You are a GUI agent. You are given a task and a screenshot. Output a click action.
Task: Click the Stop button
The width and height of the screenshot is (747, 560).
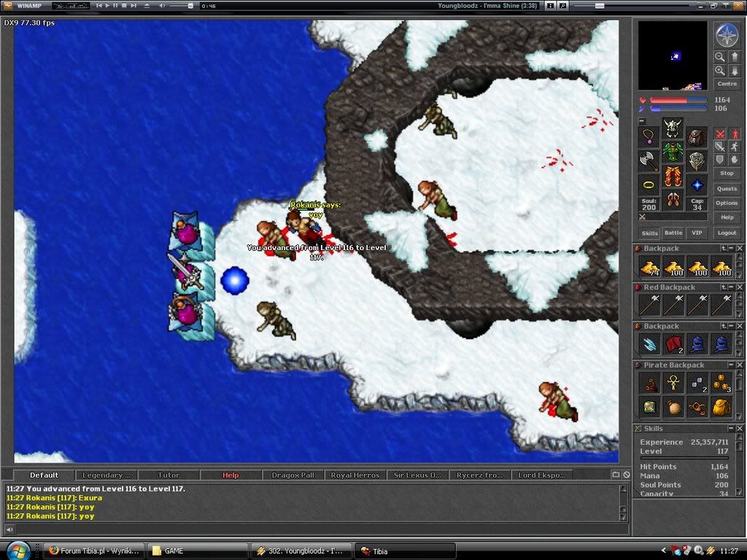pos(727,174)
